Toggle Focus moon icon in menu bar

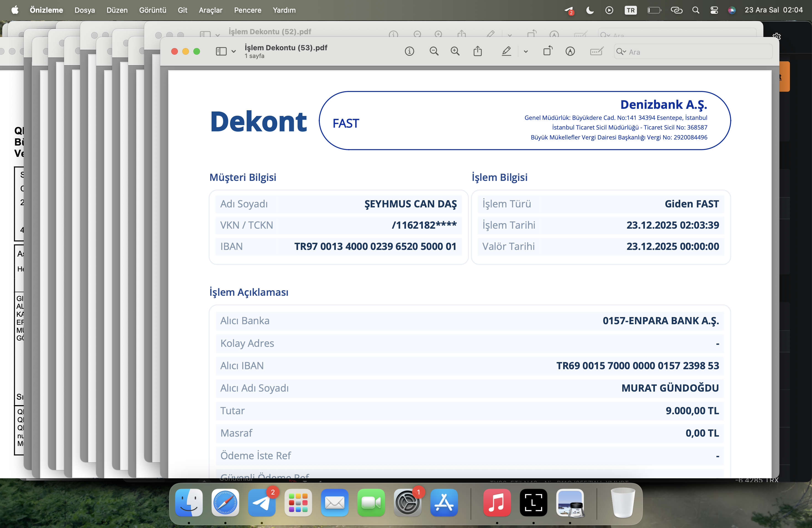(x=590, y=10)
